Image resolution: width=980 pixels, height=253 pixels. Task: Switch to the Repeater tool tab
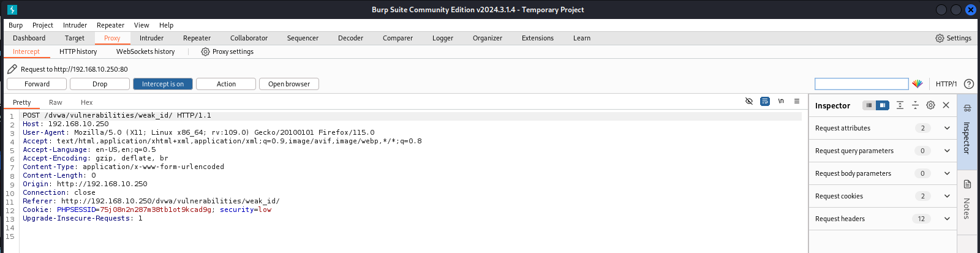[x=197, y=38]
